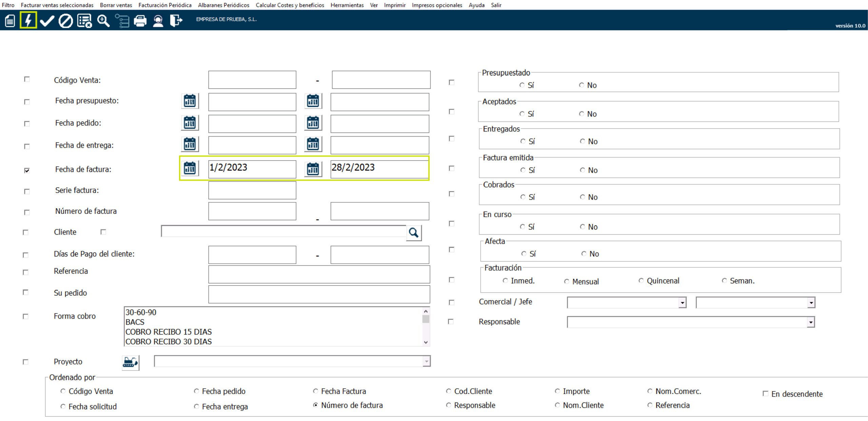Viewport: 868px width, 421px height.
Task: Click the lightning bolt toolbar icon
Action: (x=28, y=20)
